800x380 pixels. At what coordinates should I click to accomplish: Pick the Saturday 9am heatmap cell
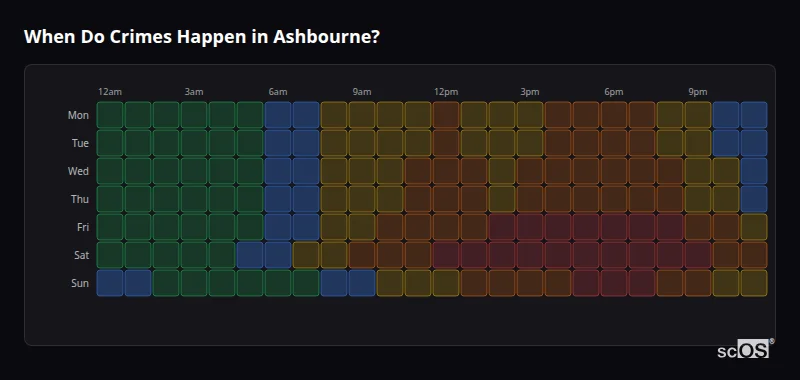tap(362, 255)
